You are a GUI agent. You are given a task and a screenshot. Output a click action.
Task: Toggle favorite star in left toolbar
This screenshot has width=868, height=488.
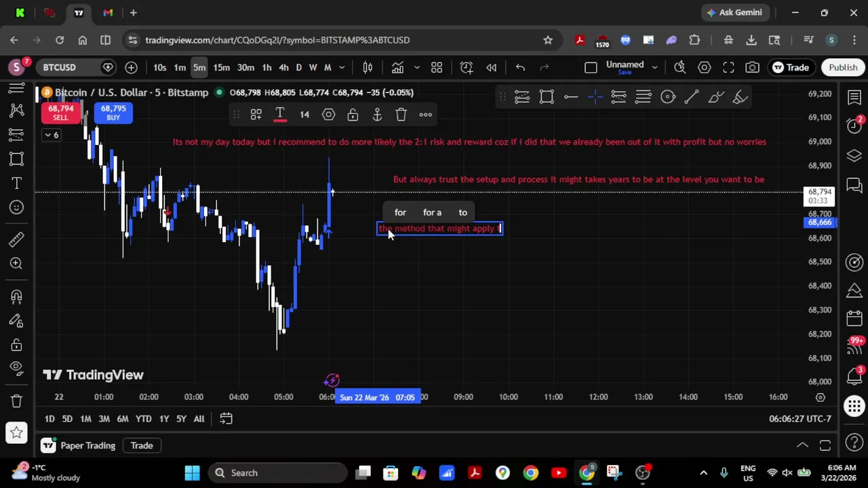coord(17,432)
